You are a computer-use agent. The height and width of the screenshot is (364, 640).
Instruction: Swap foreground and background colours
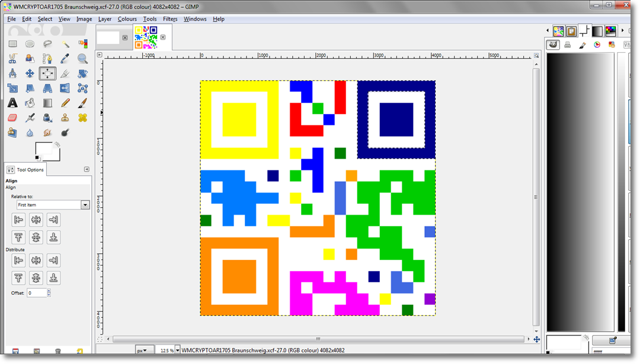point(57,144)
